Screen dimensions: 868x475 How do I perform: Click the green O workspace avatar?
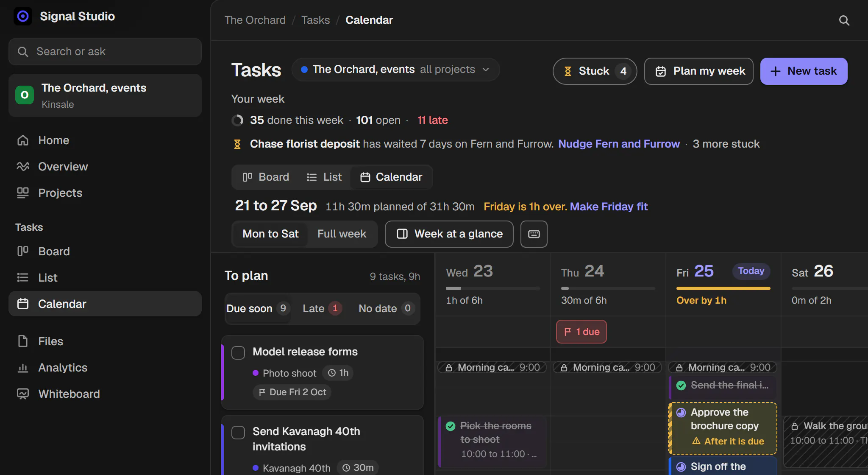click(25, 95)
